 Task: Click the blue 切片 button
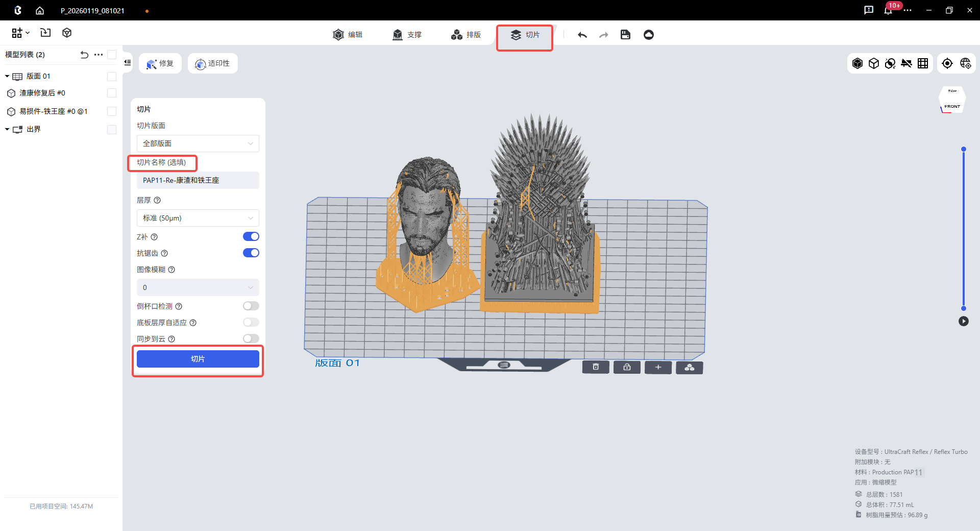coord(198,359)
